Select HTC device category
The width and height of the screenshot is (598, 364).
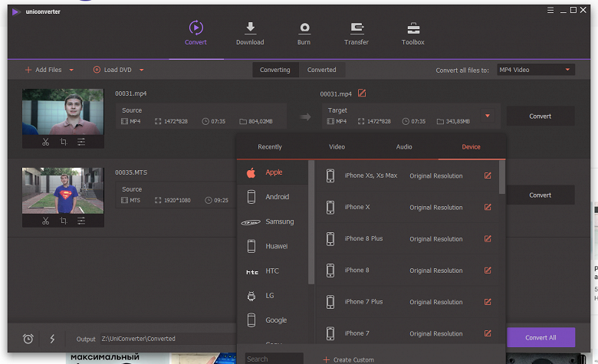tap(272, 271)
